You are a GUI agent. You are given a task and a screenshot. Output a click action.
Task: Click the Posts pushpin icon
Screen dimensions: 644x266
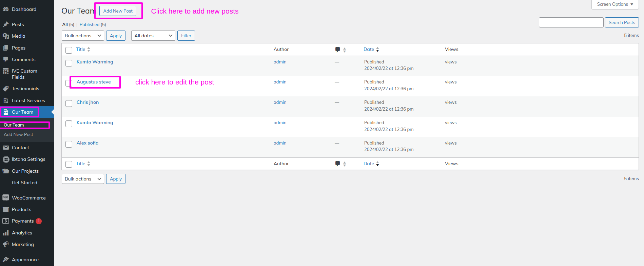pyautogui.click(x=6, y=24)
